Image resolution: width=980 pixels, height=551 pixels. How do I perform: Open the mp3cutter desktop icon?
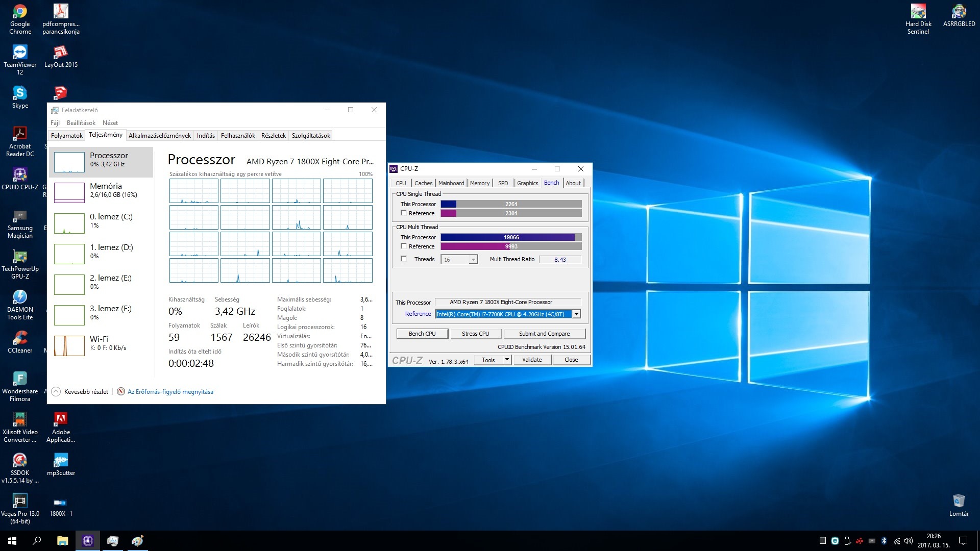pos(61,464)
